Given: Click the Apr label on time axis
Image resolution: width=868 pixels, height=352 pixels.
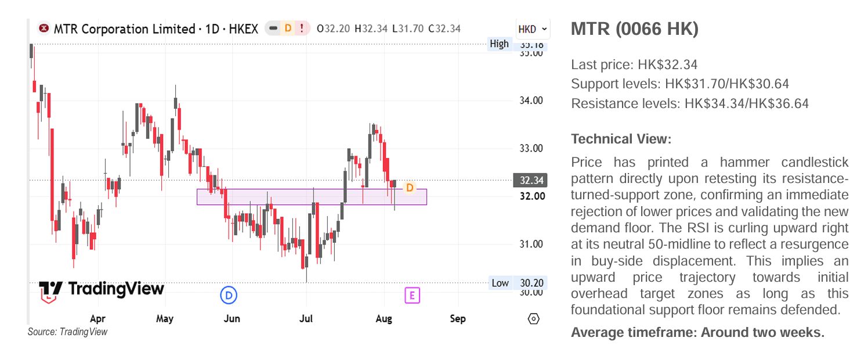Looking at the screenshot, I should tap(97, 318).
